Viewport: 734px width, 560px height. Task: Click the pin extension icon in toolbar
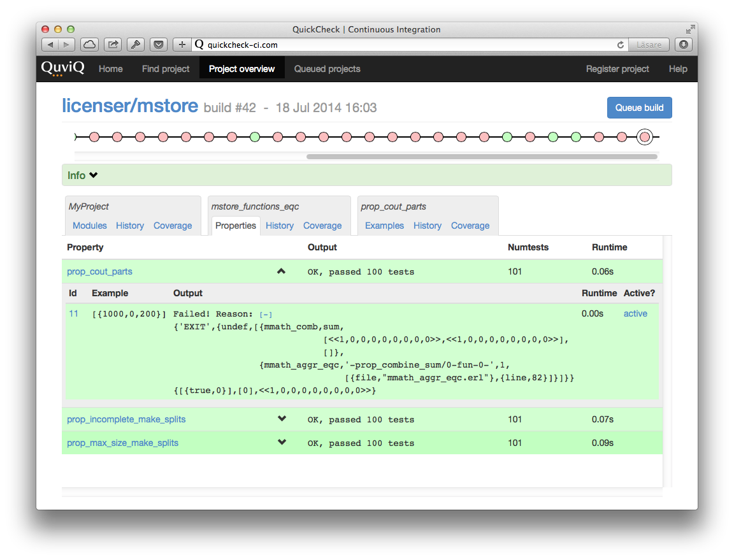pyautogui.click(x=136, y=45)
